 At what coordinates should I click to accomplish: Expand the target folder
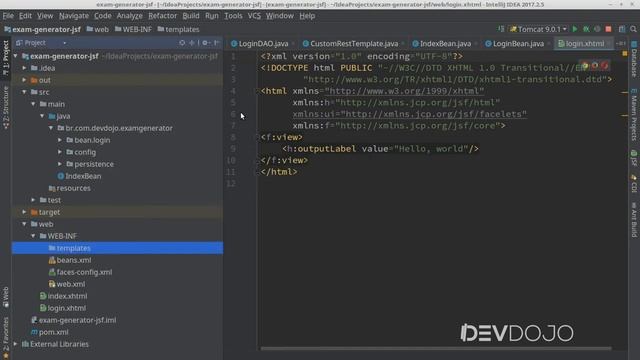[x=24, y=212]
